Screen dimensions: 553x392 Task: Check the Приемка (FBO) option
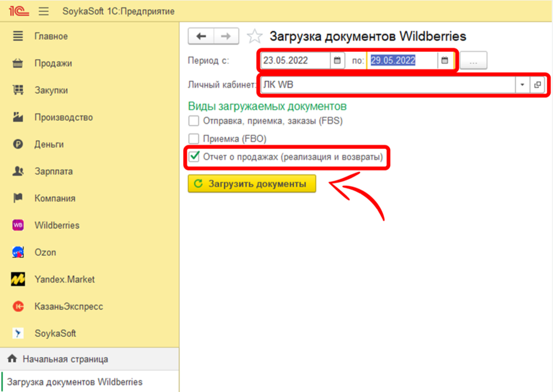point(194,139)
